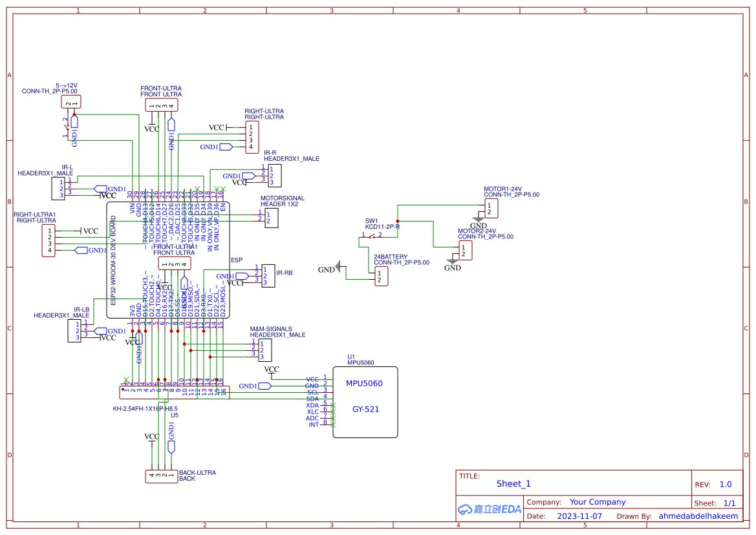
Task: Select the MPU5060 GY-521 module symbol
Action: click(365, 401)
